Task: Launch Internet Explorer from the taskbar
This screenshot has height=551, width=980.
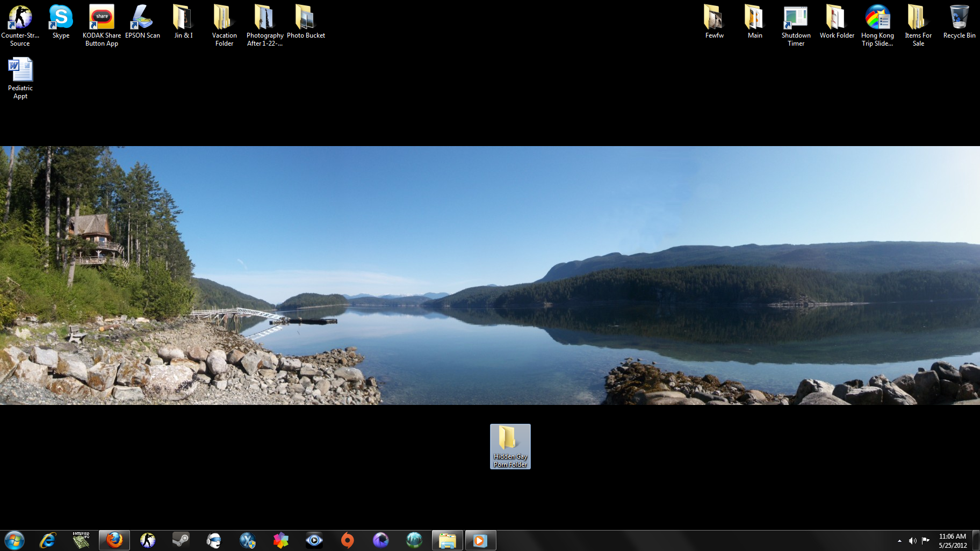Action: [x=48, y=540]
